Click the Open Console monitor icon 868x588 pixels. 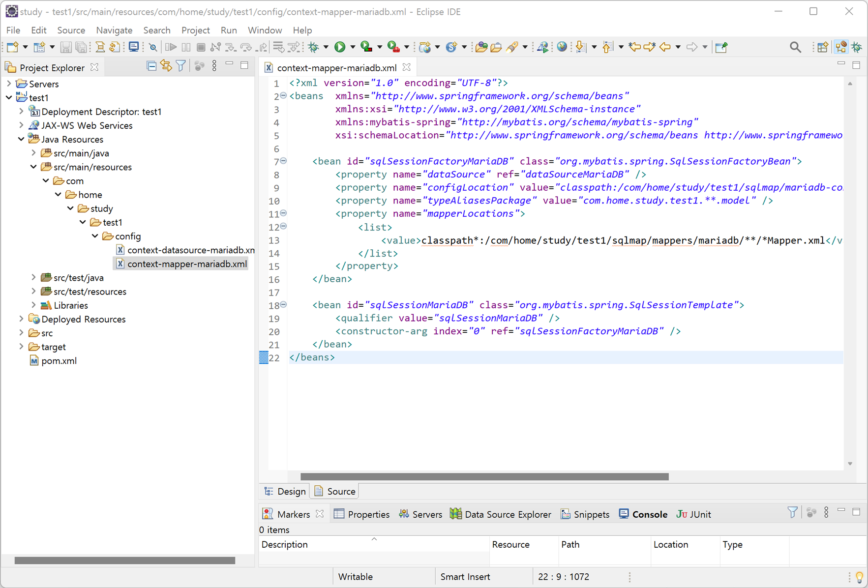click(x=133, y=47)
